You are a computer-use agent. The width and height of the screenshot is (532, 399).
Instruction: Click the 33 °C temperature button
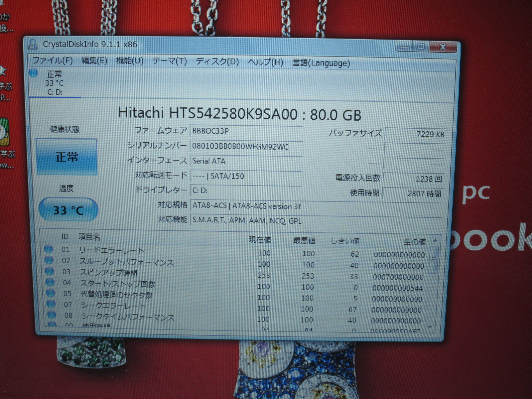(68, 210)
